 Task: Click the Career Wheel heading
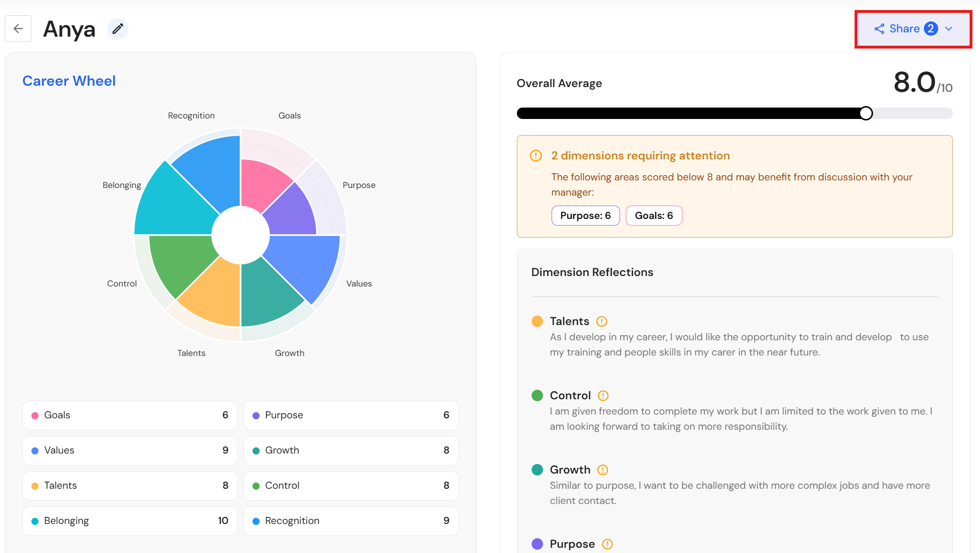(x=69, y=81)
